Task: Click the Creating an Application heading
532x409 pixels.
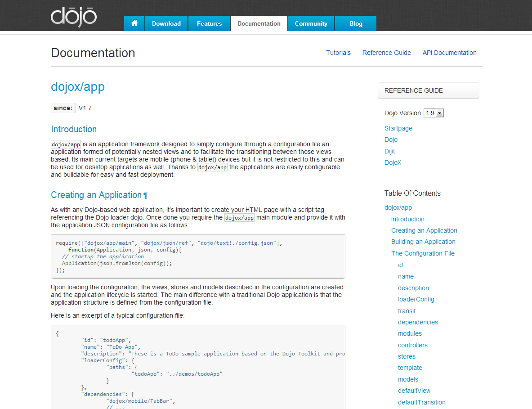Action: (96, 195)
